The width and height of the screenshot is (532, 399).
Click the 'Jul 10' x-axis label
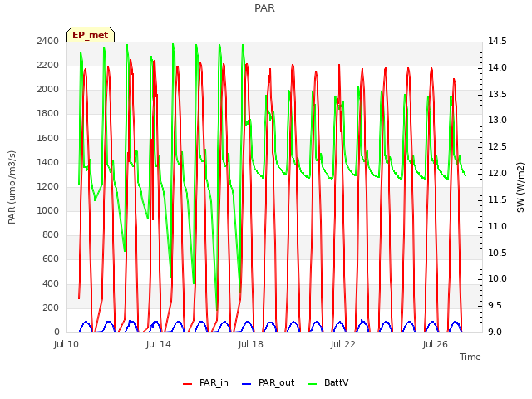(x=66, y=344)
